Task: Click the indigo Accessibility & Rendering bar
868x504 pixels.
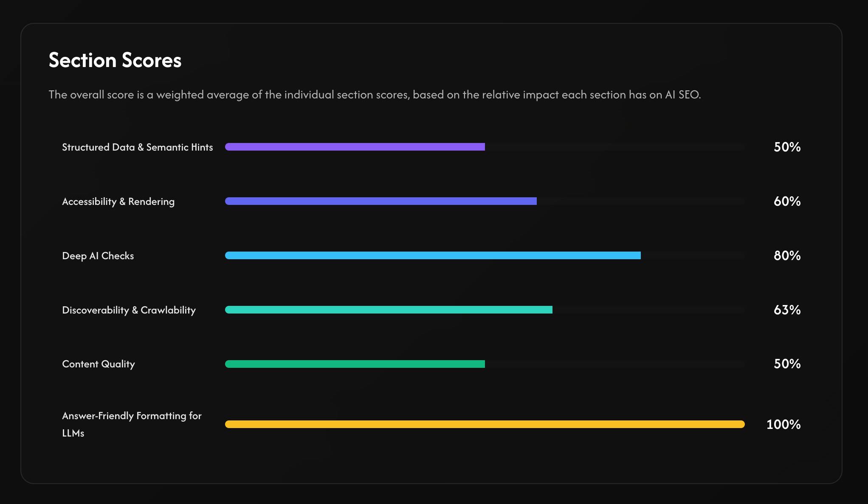Action: coord(381,201)
